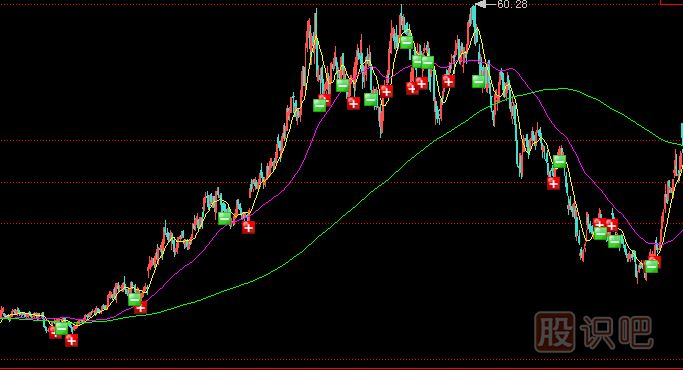Select the rightmost red plus of the pair near the downtrend low

point(612,225)
